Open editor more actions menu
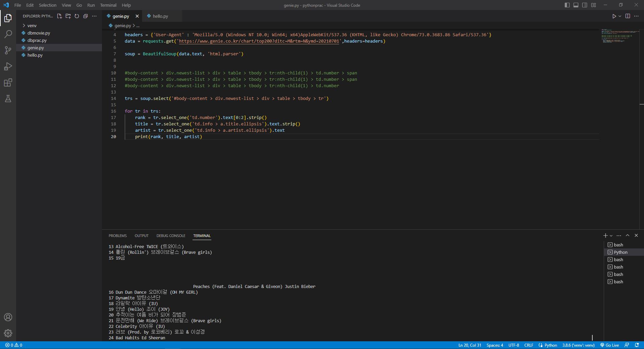Screen dimensions: 644x349 pos(636,16)
